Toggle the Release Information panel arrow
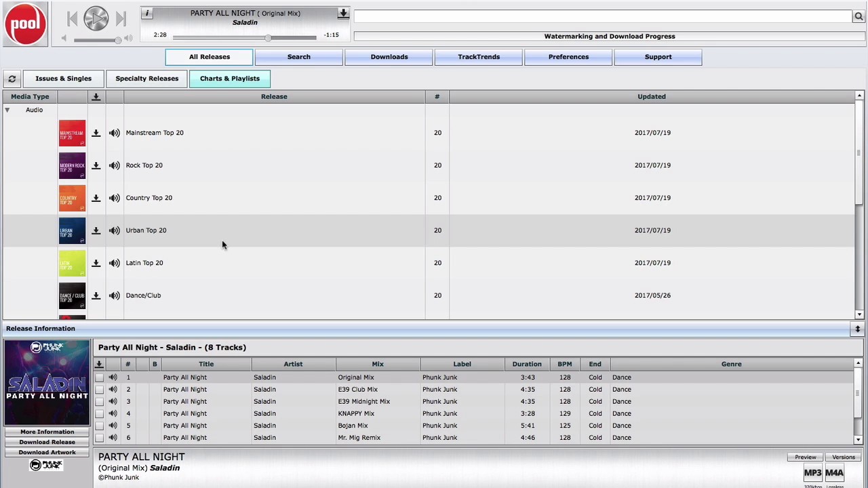The width and height of the screenshot is (868, 488). coord(857,329)
